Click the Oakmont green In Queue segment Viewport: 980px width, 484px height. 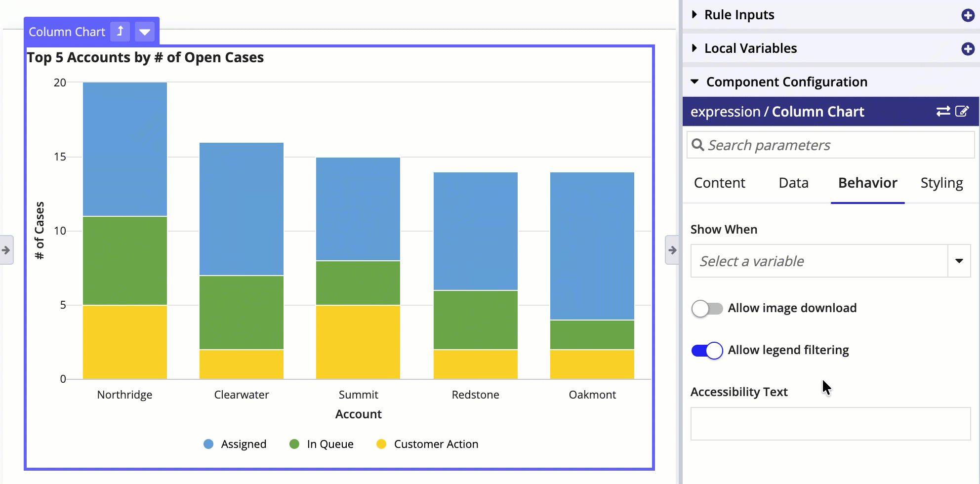592,335
